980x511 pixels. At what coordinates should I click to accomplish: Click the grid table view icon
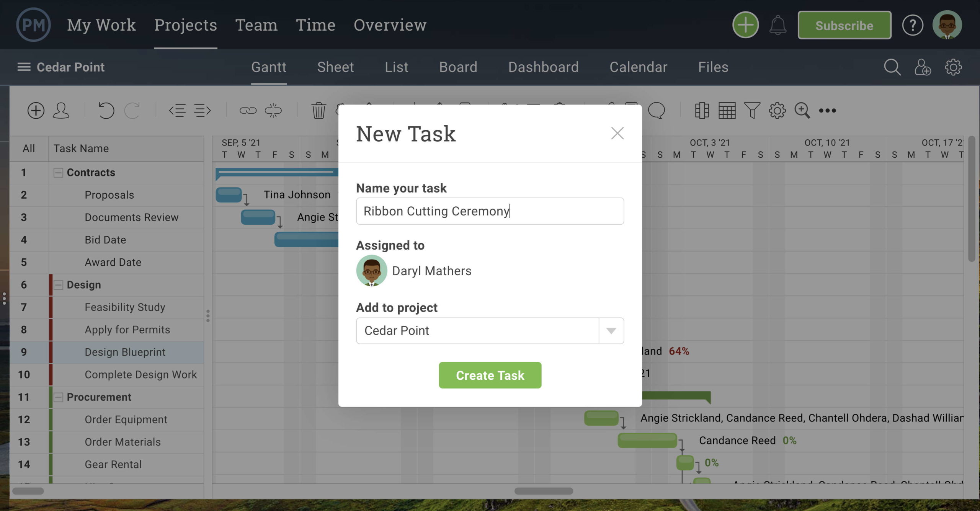click(x=727, y=111)
